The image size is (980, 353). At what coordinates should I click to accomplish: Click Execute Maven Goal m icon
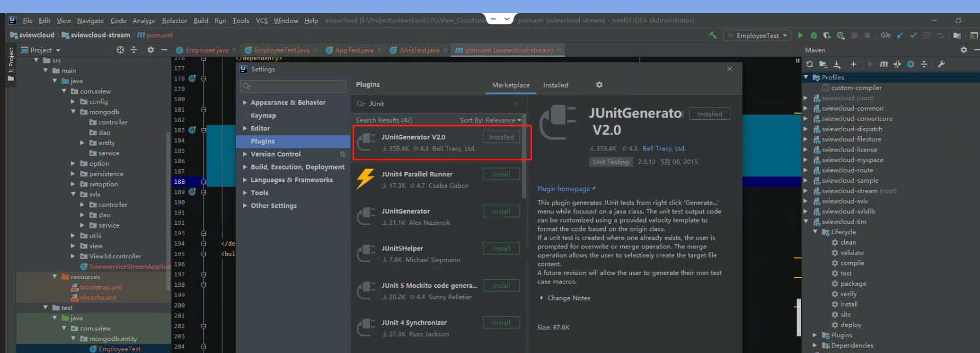[x=884, y=64]
